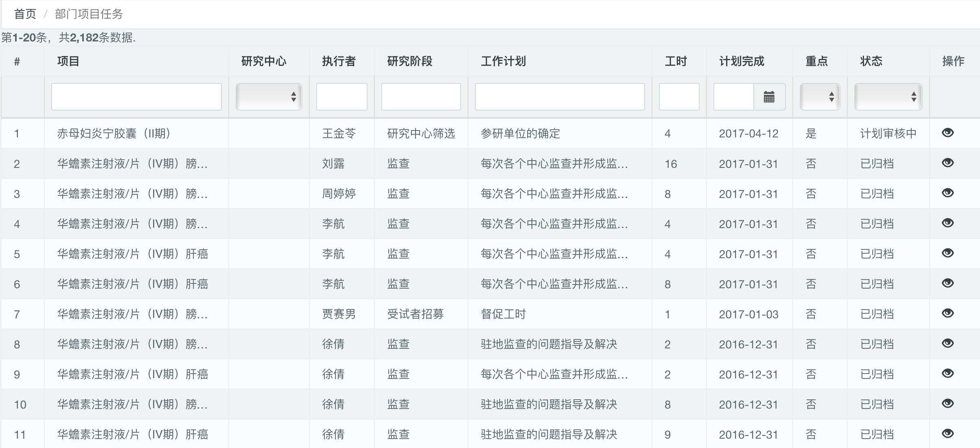Click project cell 赤母妇炎宁胶囊（II期）
Viewport: 980px width, 448px height.
[114, 133]
